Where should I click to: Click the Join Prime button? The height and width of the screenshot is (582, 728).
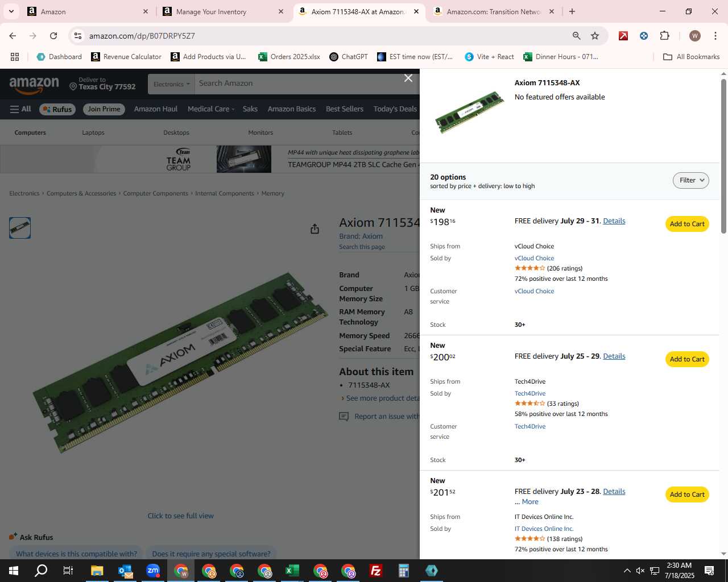pos(104,109)
